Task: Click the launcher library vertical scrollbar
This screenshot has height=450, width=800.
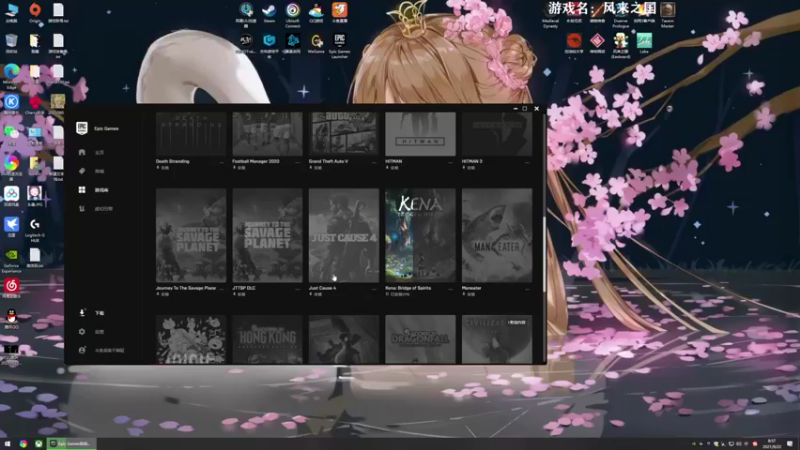Action: point(544,254)
